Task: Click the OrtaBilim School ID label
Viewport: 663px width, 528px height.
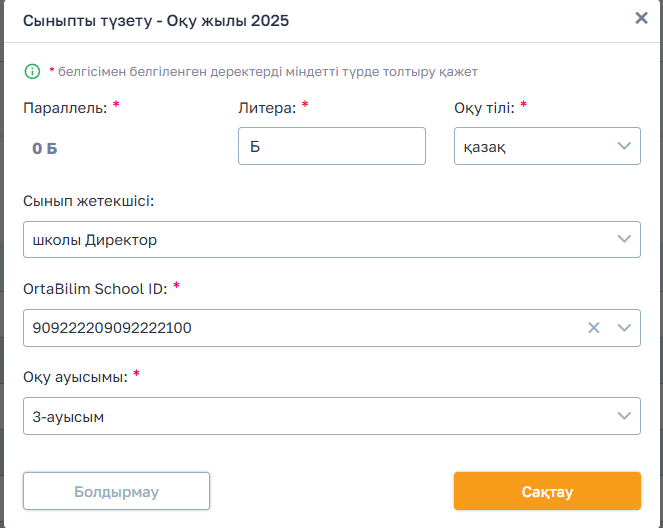Action: click(95, 289)
